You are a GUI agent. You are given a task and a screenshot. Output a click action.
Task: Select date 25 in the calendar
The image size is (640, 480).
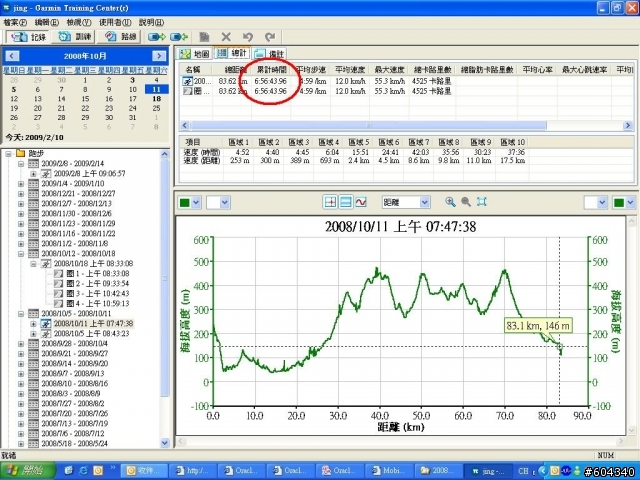coord(156,108)
